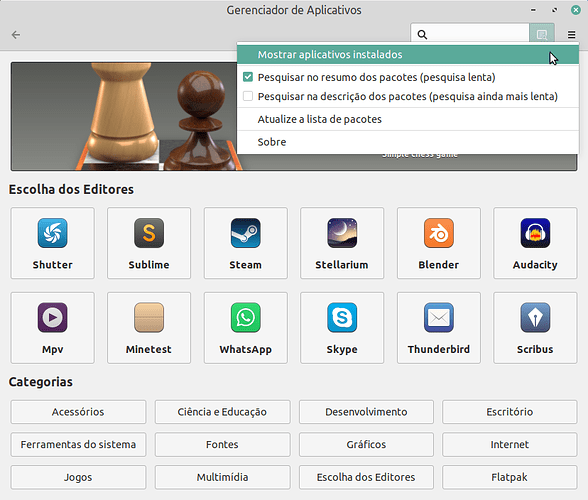Minimize the Gerenciador de Aplicativos window
Screen dimensions: 588x500
click(533, 10)
